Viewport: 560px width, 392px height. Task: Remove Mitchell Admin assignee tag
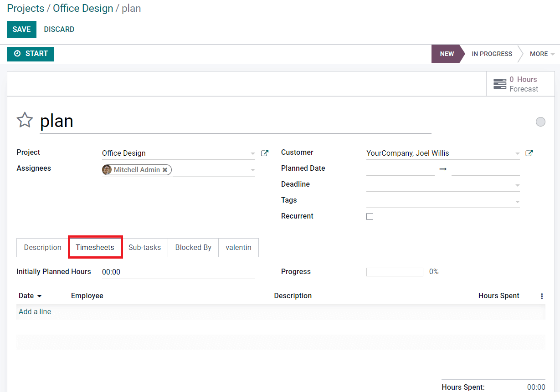coord(165,170)
